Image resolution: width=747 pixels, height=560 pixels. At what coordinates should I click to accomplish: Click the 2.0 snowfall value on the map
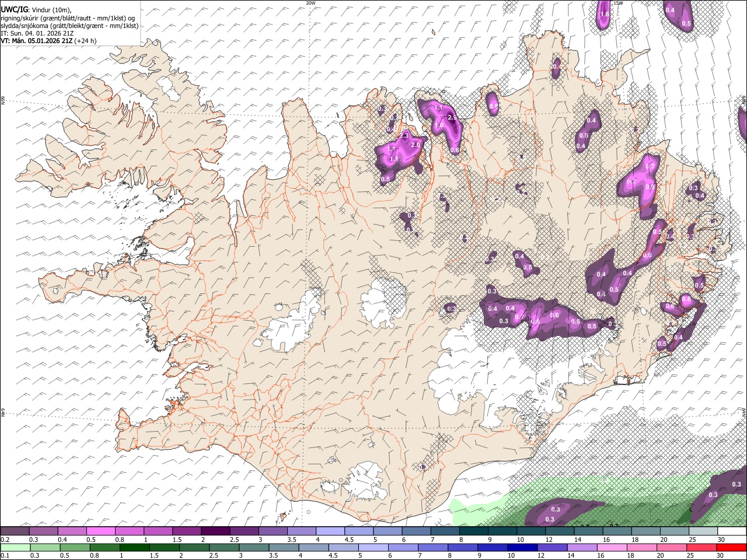[416, 145]
